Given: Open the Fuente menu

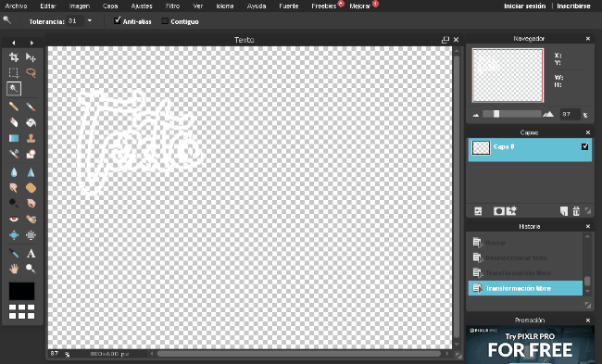Looking at the screenshot, I should click(x=289, y=6).
